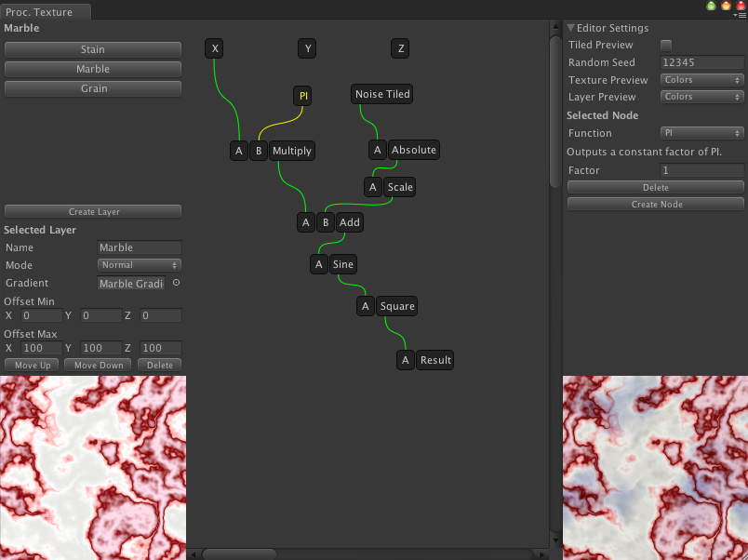Viewport: 748px width, 560px height.
Task: Click the Offset Max X field
Action: (x=42, y=348)
